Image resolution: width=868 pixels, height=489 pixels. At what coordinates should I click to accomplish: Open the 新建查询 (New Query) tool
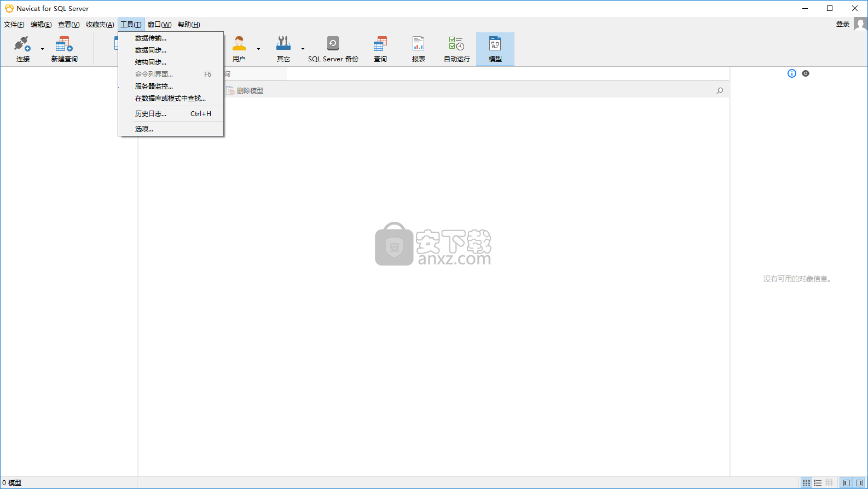pos(64,49)
